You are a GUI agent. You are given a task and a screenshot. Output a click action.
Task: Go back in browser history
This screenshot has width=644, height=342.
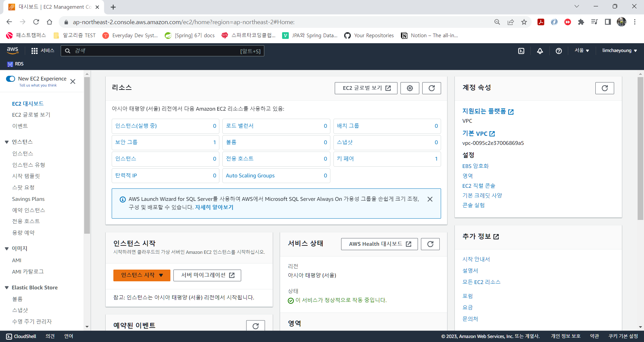point(9,22)
